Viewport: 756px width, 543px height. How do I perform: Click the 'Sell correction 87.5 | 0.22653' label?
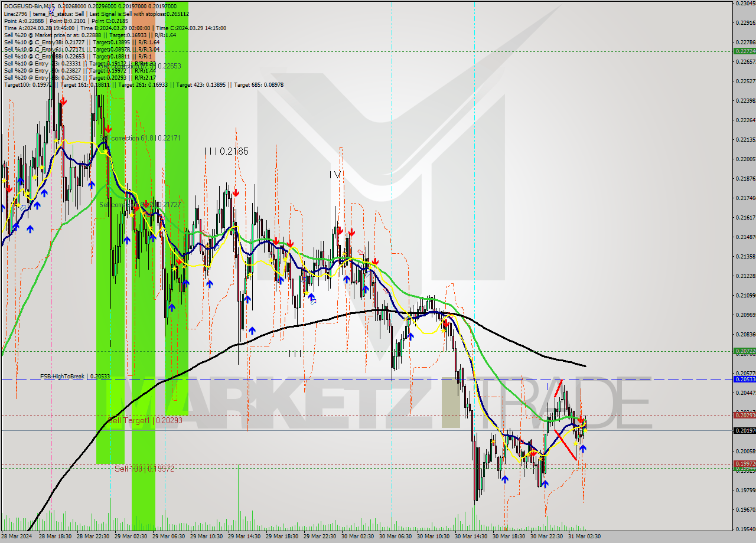pos(140,66)
